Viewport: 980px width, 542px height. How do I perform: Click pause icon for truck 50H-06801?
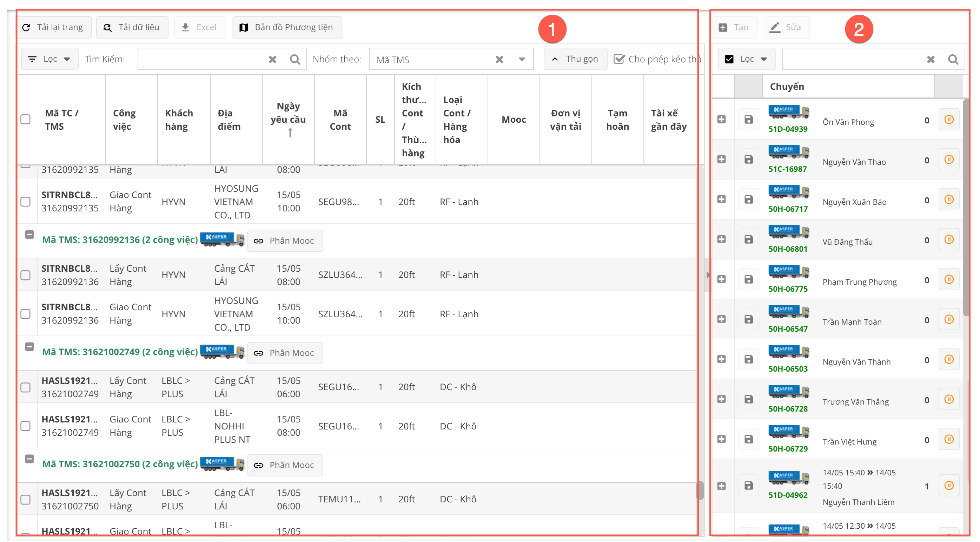949,239
